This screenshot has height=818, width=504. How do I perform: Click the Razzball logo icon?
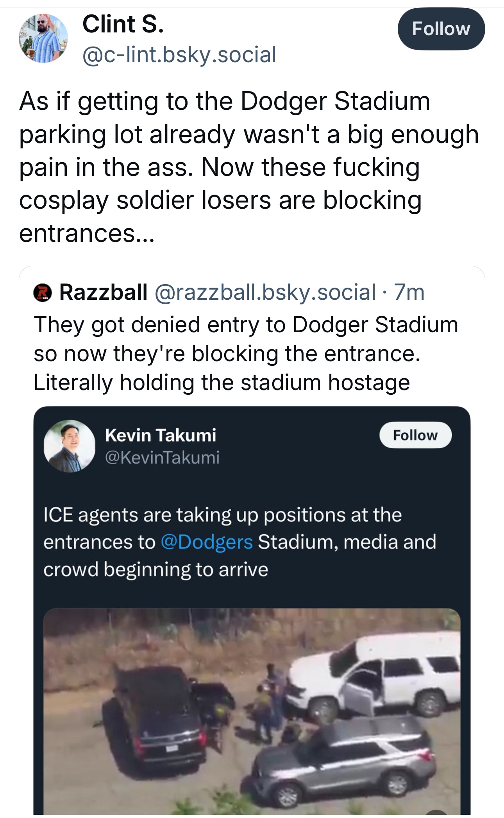pyautogui.click(x=42, y=292)
